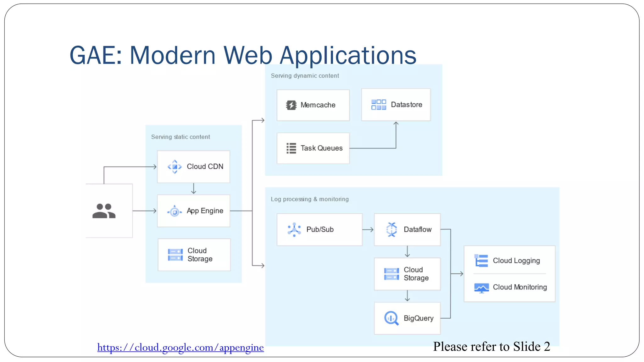644x362 pixels.
Task: Click the 'Memcache' label
Action: pyautogui.click(x=318, y=105)
